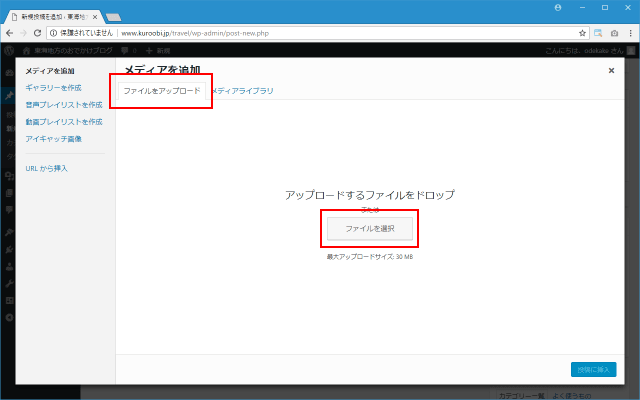This screenshot has width=640, height=400.
Task: Click the home icon in the admin bar
Action: (27, 51)
